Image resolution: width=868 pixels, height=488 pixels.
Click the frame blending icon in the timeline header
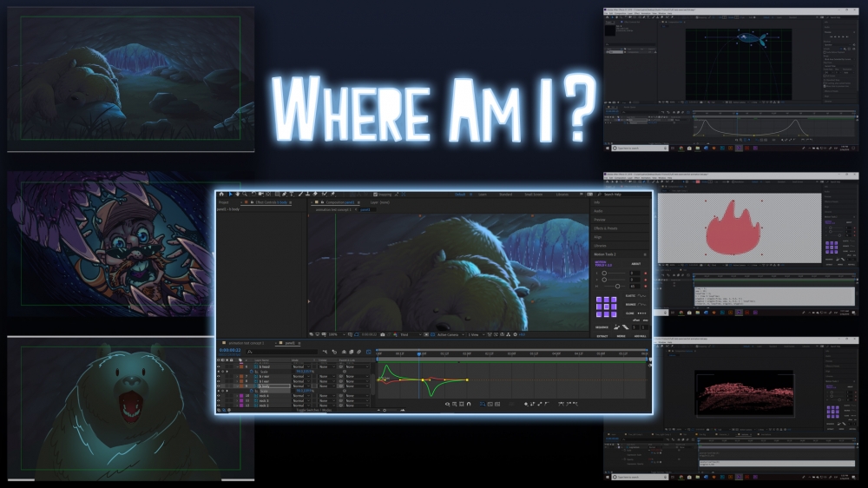coord(351,352)
